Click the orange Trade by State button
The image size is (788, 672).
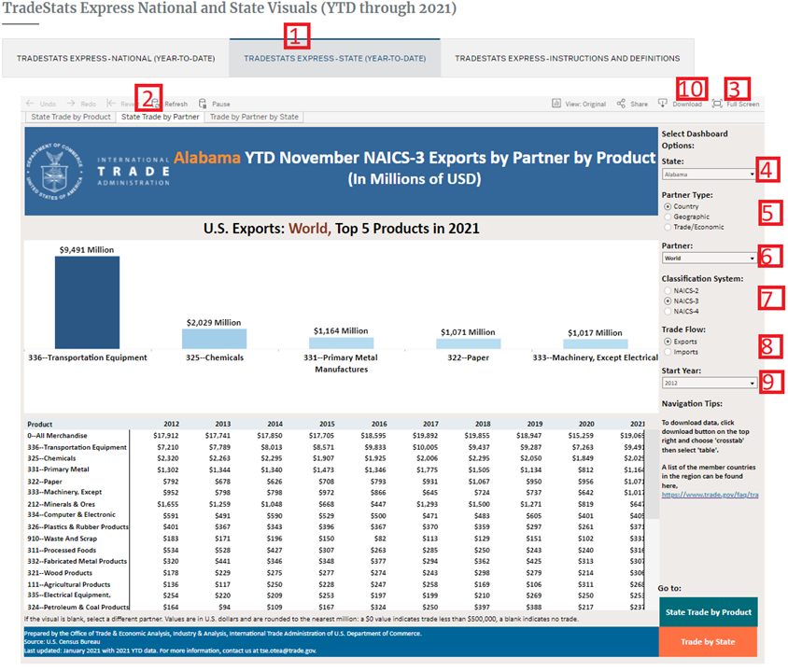point(708,642)
